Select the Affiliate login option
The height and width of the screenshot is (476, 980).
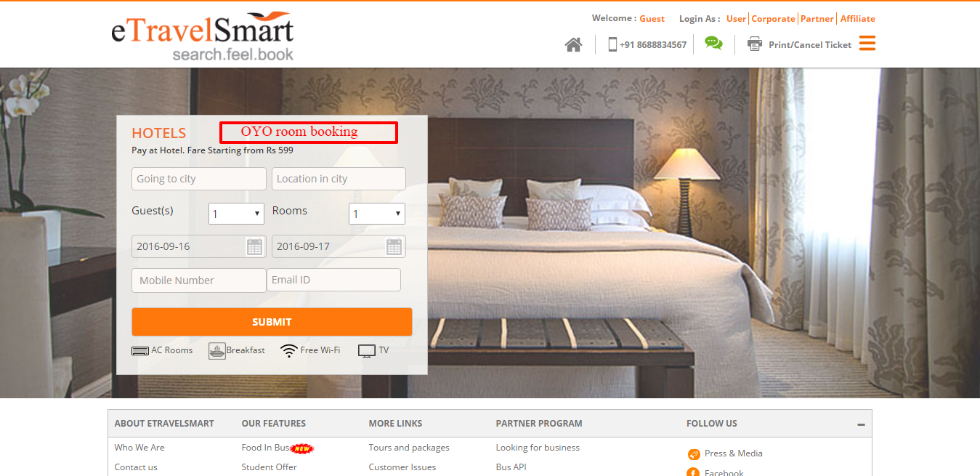858,19
